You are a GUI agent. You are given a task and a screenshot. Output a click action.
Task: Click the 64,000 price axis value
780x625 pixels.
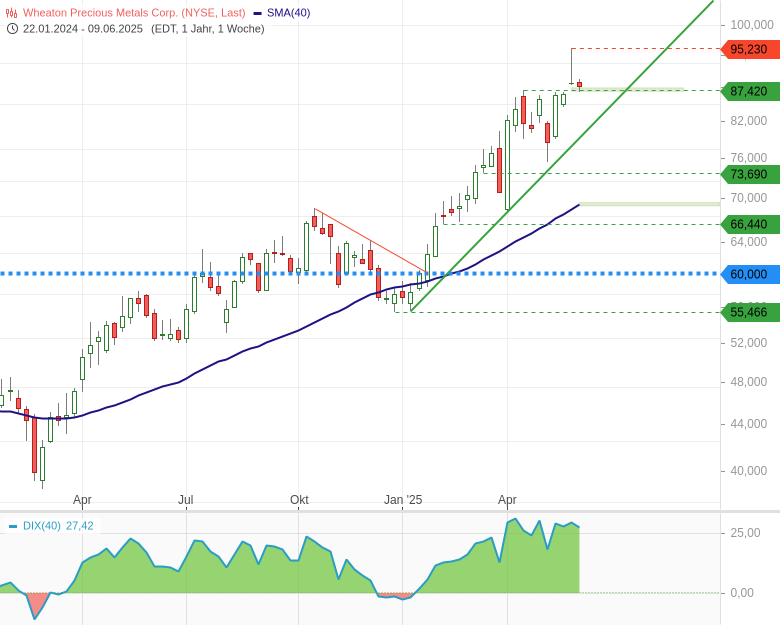(749, 242)
